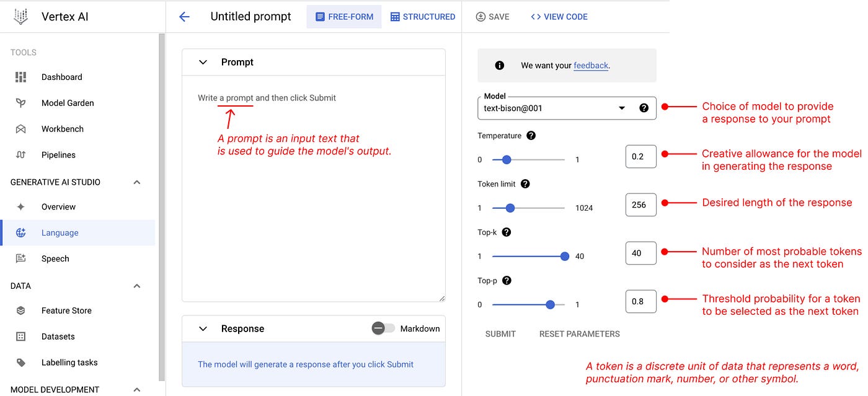
Task: Click the Dashboard icon in sidebar
Action: click(x=21, y=77)
